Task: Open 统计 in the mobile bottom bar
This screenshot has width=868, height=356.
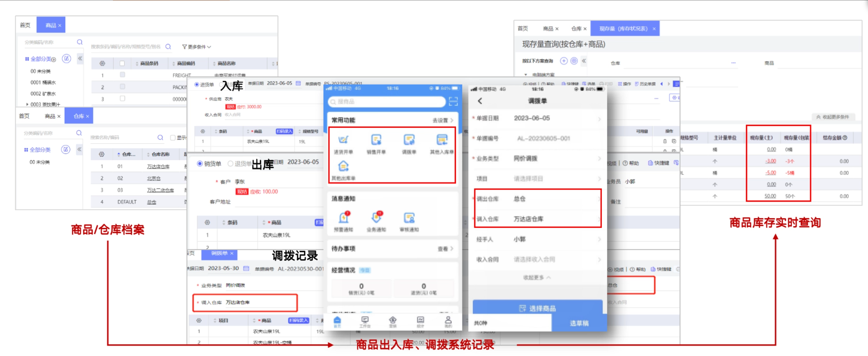Action: pos(420,322)
